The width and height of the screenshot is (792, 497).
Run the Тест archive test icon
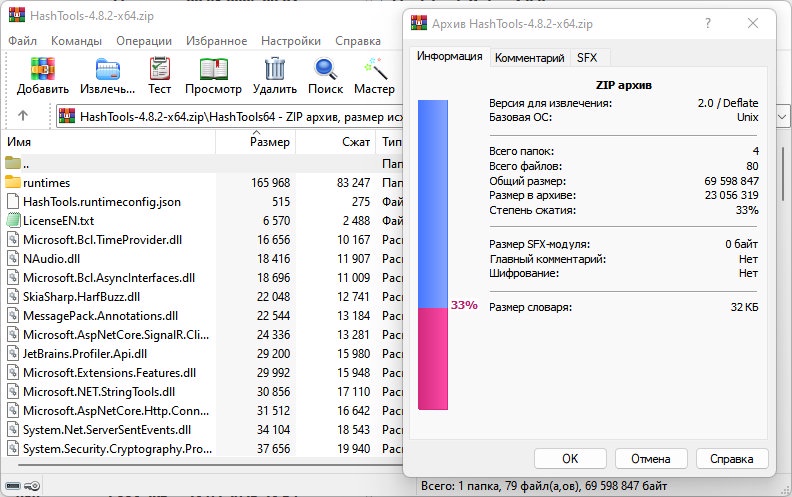click(160, 69)
